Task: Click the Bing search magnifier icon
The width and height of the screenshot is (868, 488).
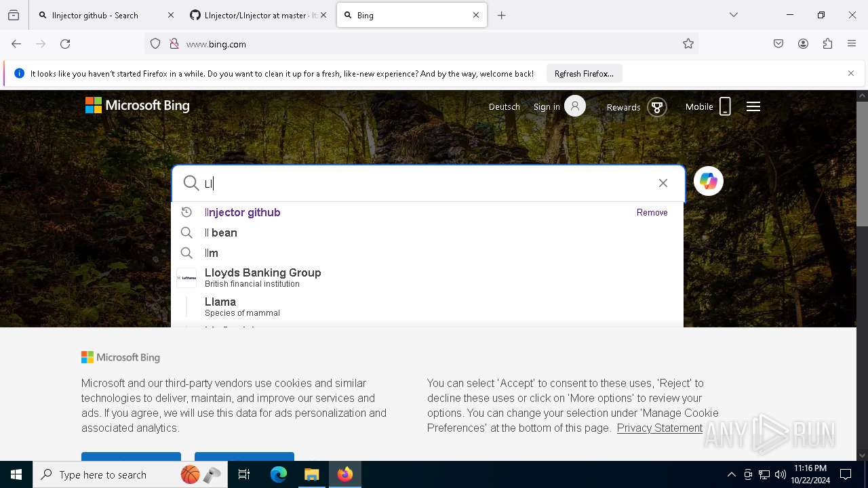Action: (x=191, y=183)
